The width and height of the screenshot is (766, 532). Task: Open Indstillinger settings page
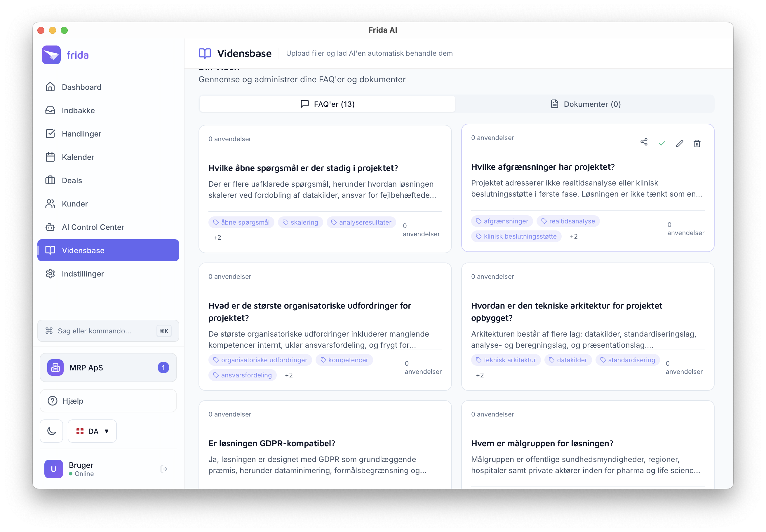click(83, 274)
